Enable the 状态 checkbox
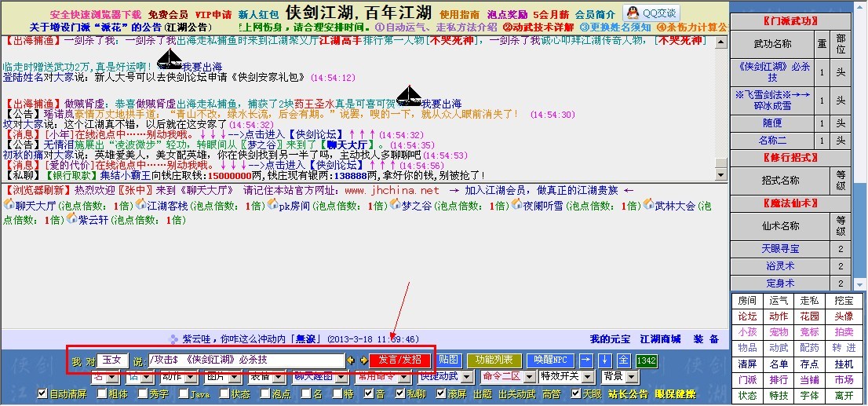 224,394
